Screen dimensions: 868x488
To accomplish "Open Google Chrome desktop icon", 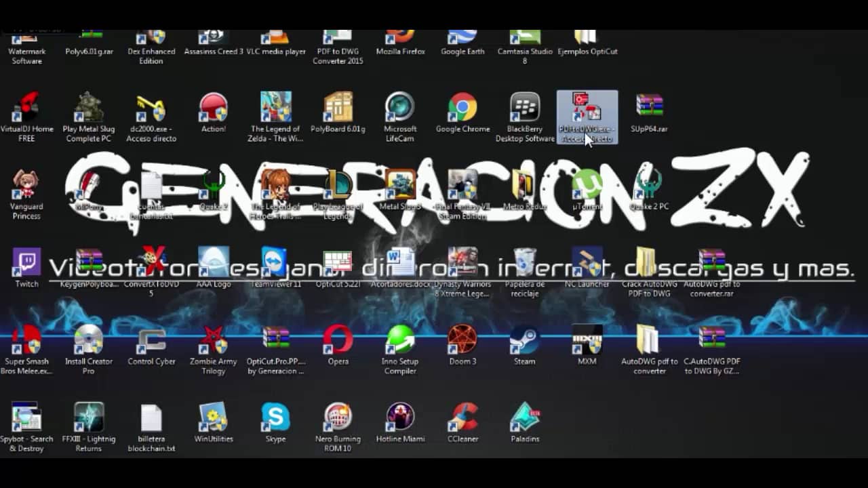I will click(x=462, y=108).
